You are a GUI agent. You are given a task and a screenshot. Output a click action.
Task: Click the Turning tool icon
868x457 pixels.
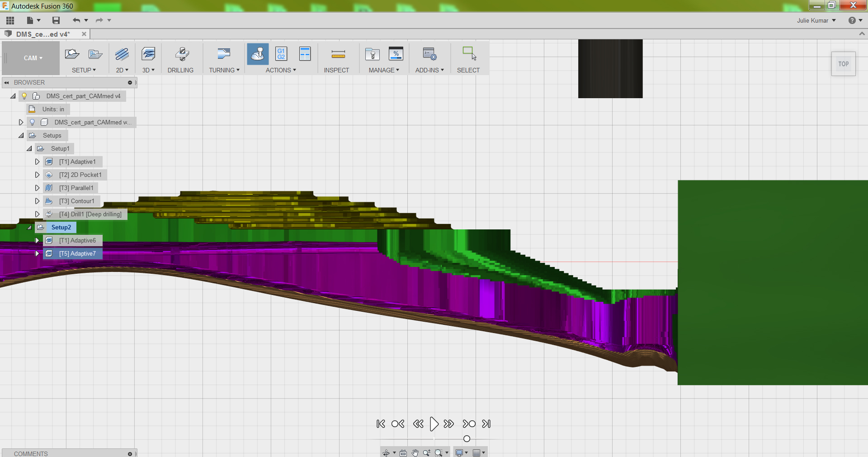coord(224,54)
